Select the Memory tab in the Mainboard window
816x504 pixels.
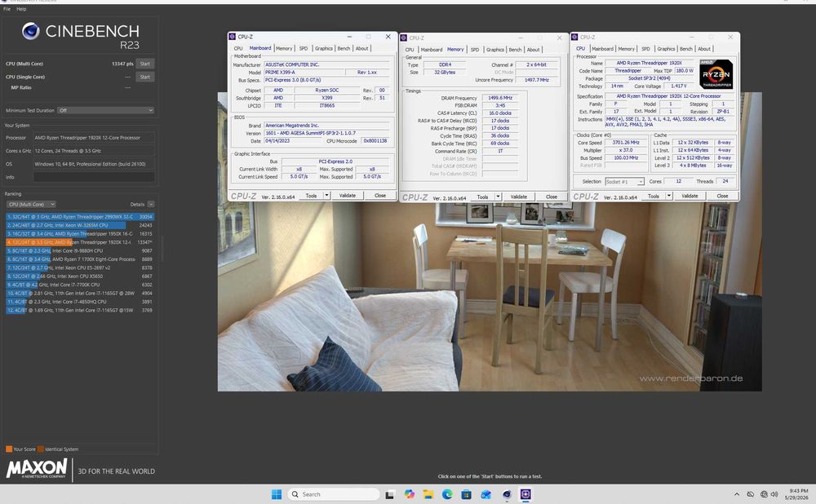point(284,48)
